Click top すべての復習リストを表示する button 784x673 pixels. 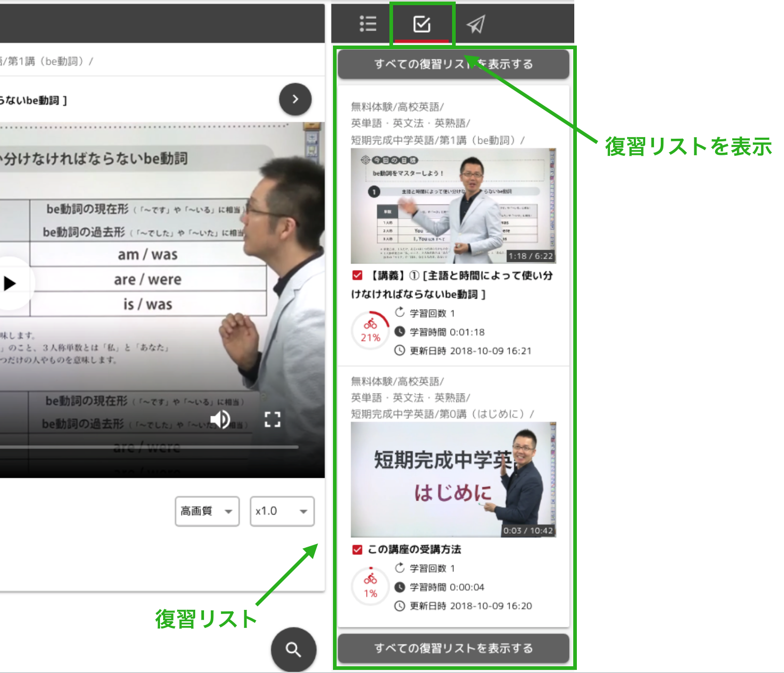(453, 64)
